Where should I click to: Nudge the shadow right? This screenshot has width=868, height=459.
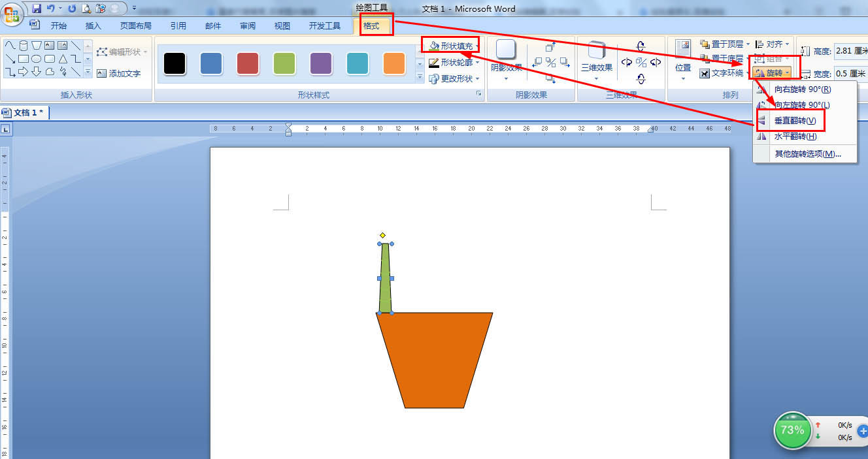coord(565,62)
